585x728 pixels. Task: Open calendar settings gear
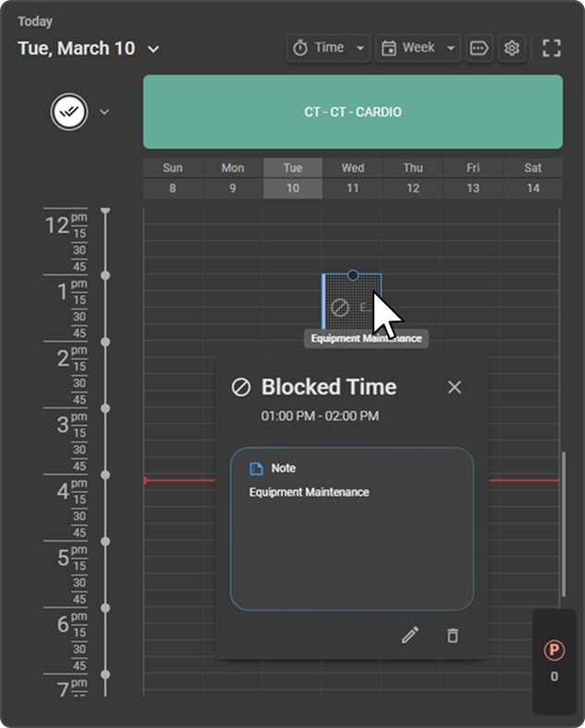[512, 48]
